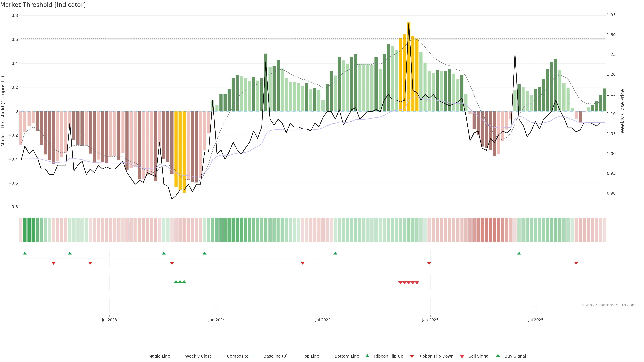
Task: Toggle the Composite legend entry
Action: click(237, 356)
